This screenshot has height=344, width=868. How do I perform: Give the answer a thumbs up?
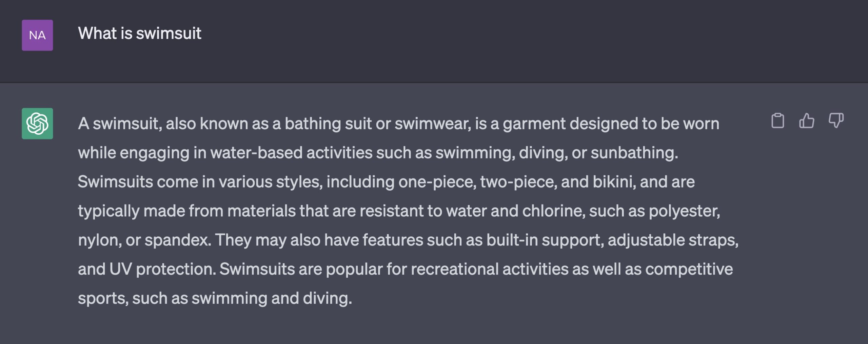click(x=807, y=121)
